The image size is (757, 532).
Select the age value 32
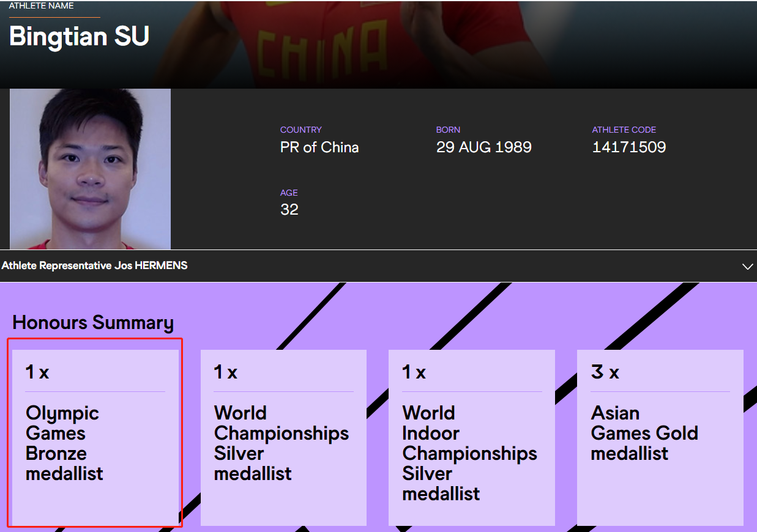[289, 210]
